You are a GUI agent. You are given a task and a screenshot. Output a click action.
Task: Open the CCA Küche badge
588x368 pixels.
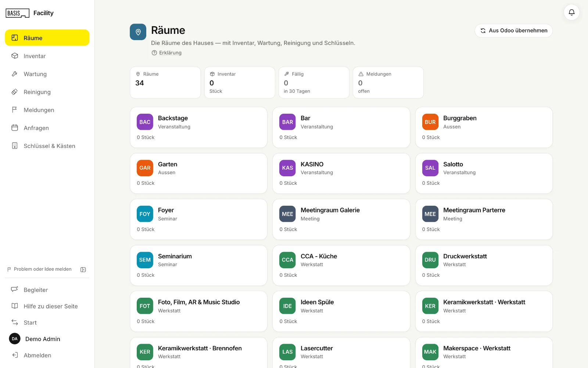click(x=287, y=260)
